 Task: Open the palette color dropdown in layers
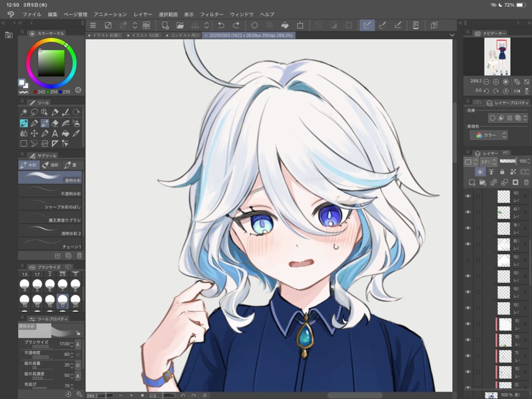471,162
